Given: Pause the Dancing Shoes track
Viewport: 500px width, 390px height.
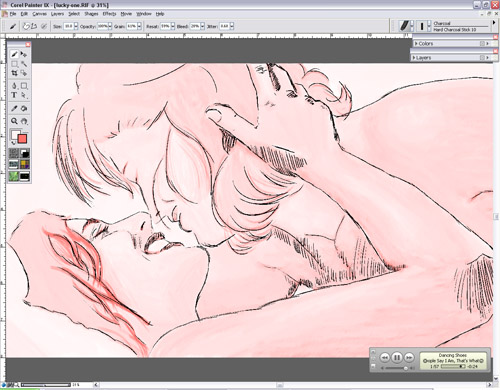Looking at the screenshot, I should pos(397,358).
